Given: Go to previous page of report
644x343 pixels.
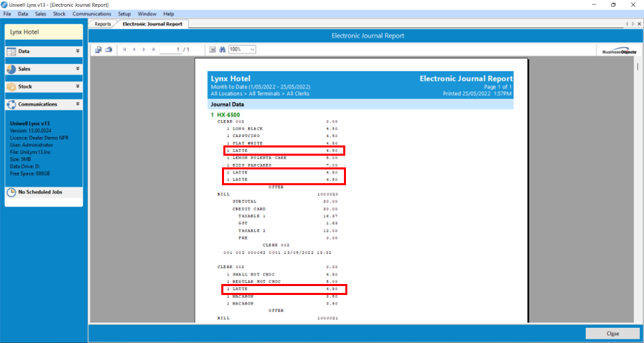Looking at the screenshot, I should coord(134,49).
